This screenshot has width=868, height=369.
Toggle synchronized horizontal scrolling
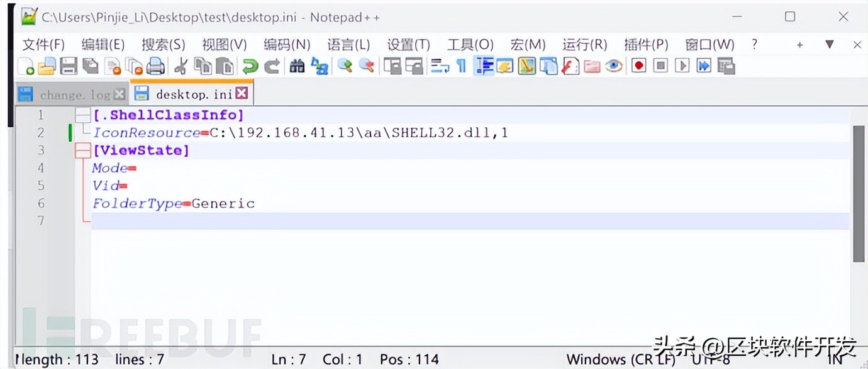[415, 66]
